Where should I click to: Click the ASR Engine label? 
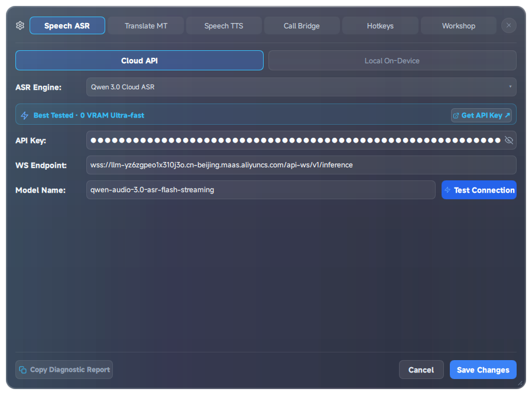coord(38,87)
